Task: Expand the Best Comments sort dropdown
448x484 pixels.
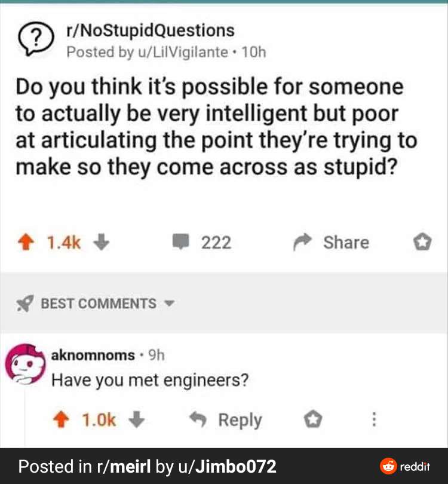Action: coord(169,304)
